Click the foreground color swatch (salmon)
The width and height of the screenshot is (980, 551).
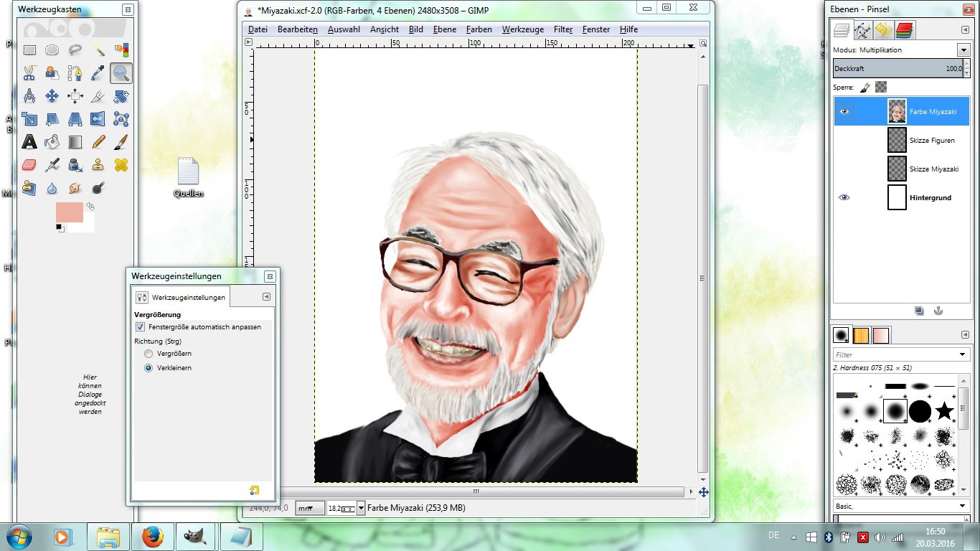[x=69, y=212]
